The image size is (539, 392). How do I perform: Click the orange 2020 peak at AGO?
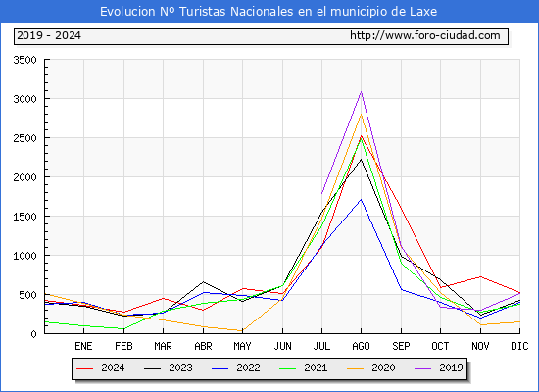[x=361, y=114]
